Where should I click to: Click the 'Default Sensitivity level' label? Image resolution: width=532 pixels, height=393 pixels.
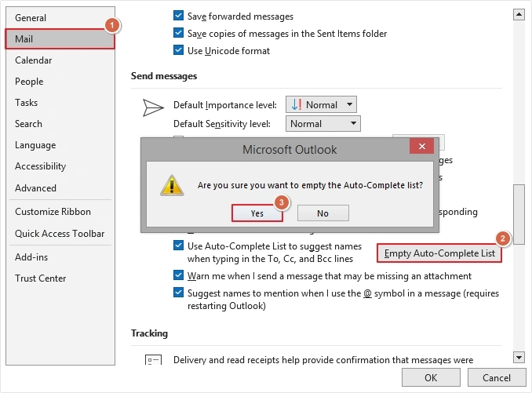[222, 124]
